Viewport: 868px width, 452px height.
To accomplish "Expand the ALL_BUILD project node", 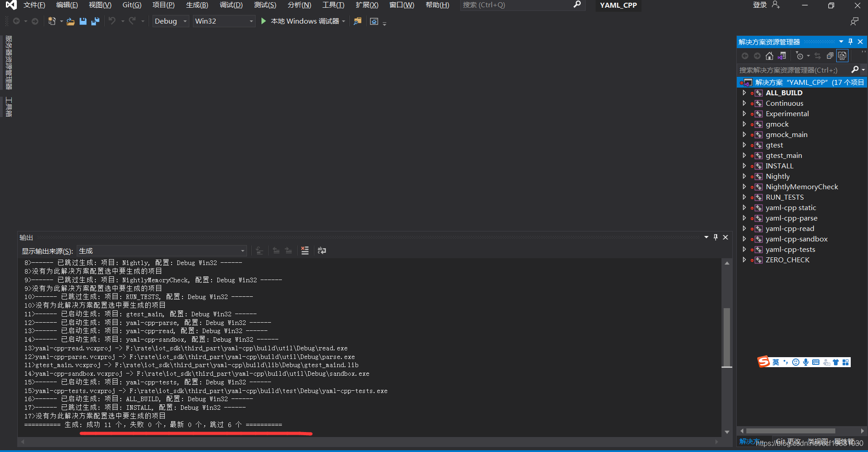I will click(744, 93).
